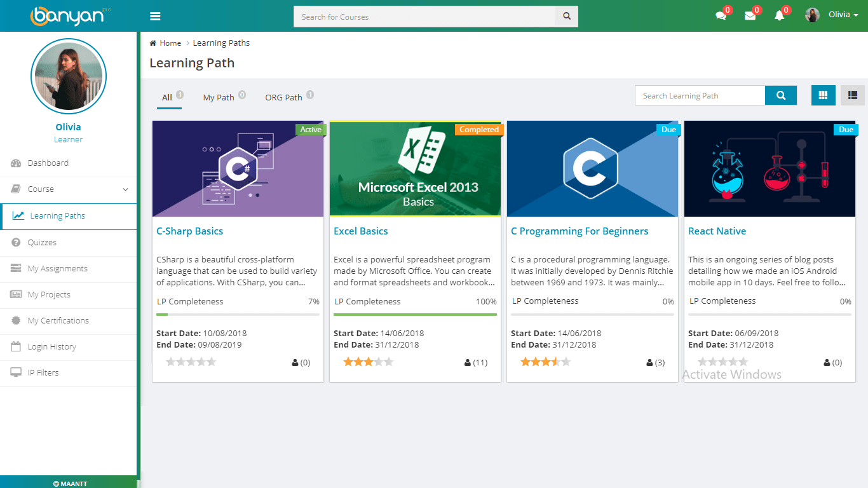868x488 pixels.
Task: Switch to list view
Action: pos(853,95)
